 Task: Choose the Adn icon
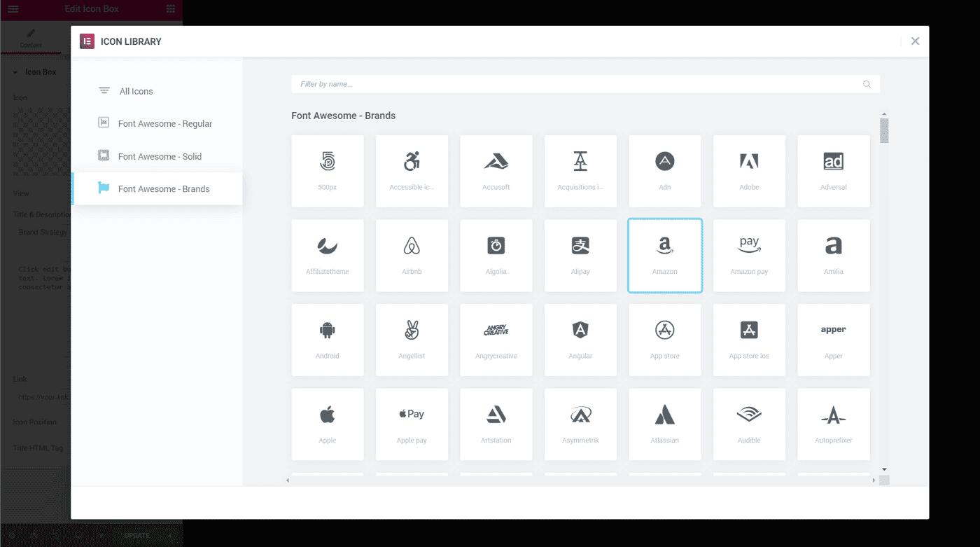(665, 171)
